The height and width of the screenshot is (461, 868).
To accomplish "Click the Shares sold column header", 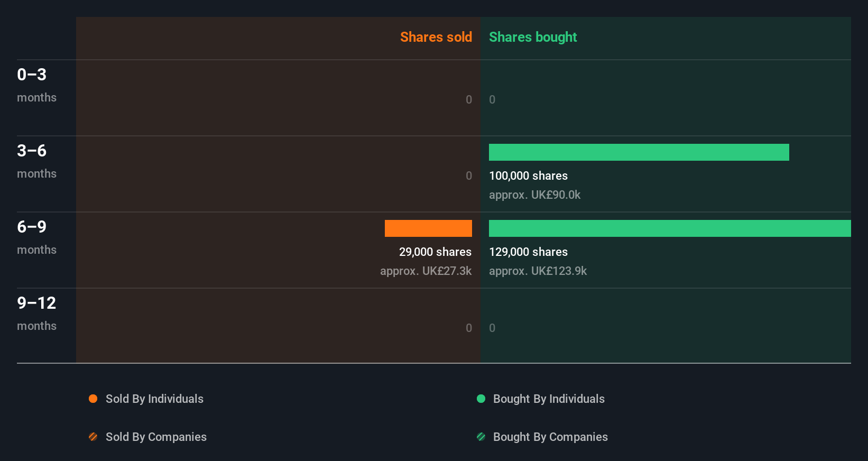I will pos(436,37).
